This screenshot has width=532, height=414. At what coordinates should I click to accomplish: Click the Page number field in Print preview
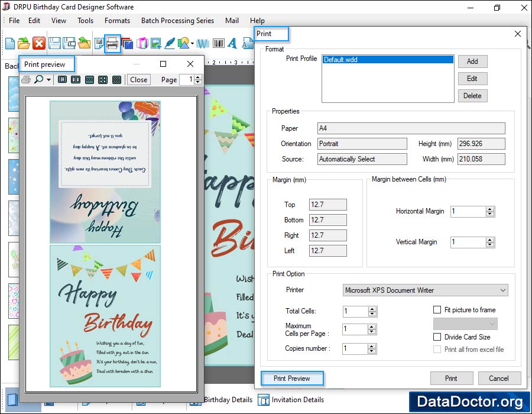point(187,80)
